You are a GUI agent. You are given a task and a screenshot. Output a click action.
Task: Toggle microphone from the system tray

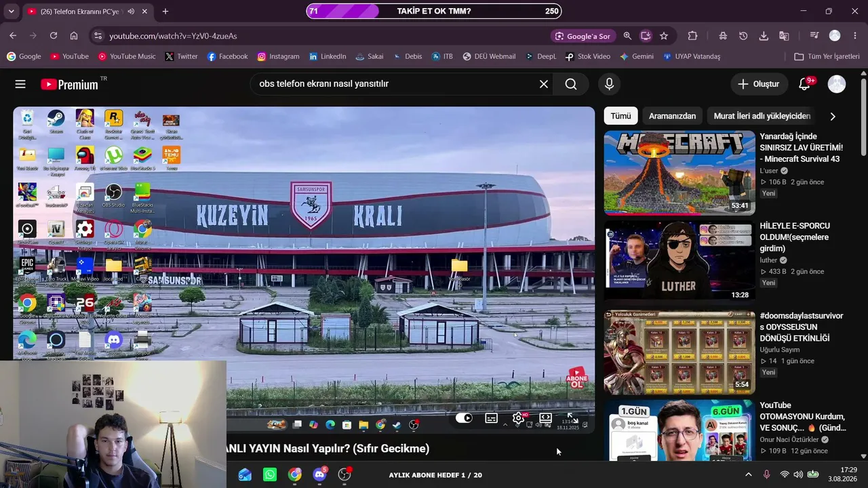pyautogui.click(x=767, y=475)
